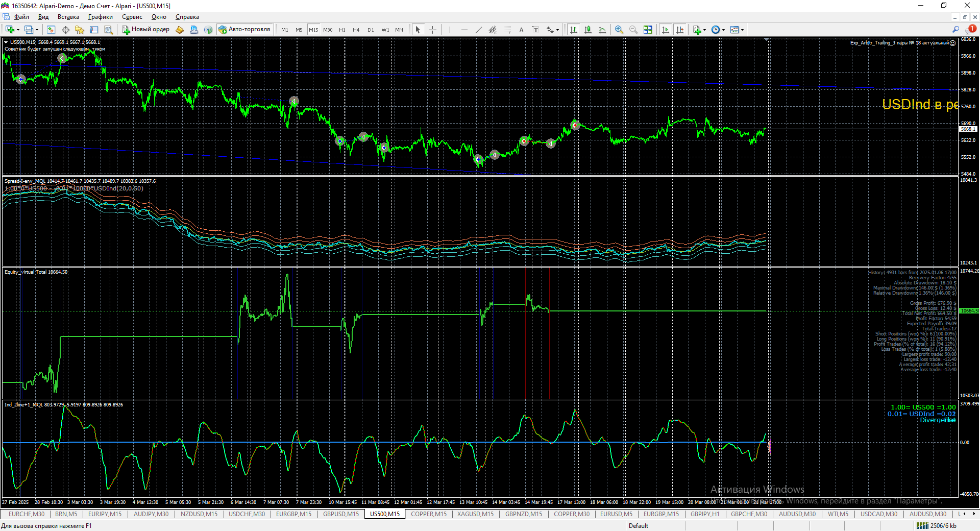Switch to the EURCHF,M30 chart tab

[27, 514]
